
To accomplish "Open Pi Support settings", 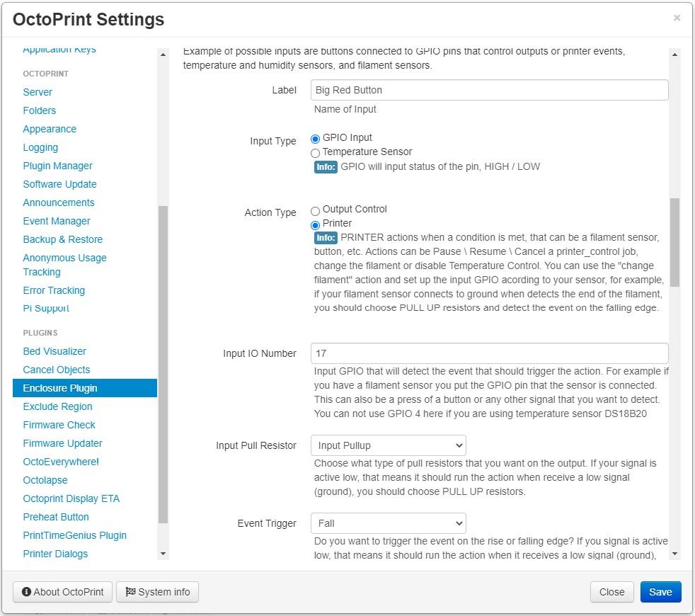I will click(46, 308).
